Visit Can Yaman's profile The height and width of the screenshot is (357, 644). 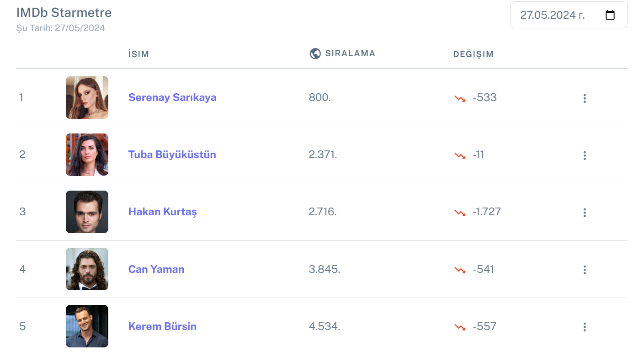coord(156,269)
